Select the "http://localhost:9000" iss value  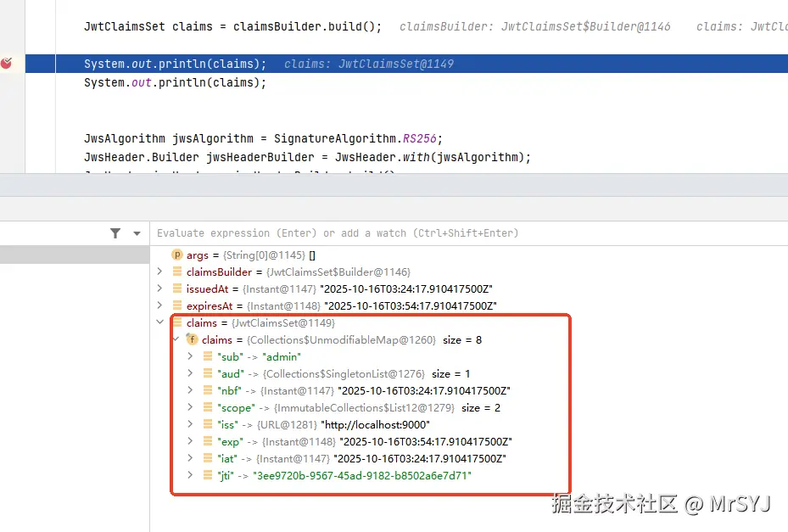point(375,425)
